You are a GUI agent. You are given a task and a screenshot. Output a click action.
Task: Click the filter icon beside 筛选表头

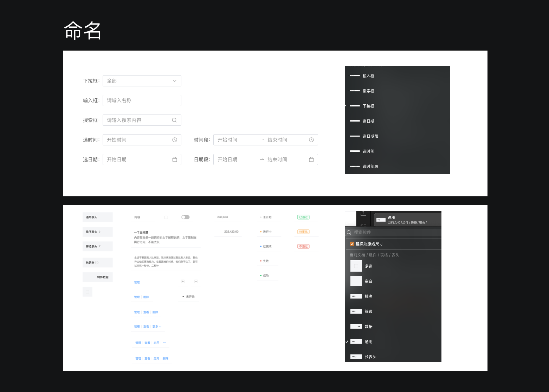pyautogui.click(x=100, y=246)
